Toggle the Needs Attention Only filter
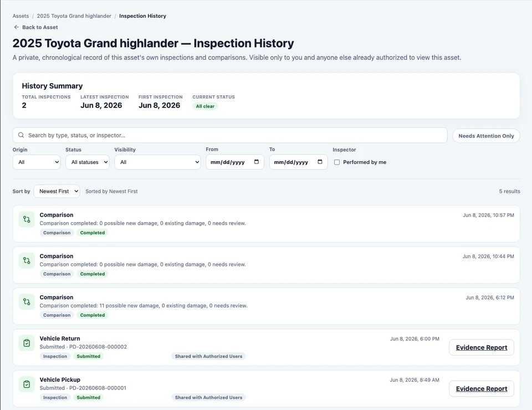This screenshot has width=532, height=410. coord(486,136)
